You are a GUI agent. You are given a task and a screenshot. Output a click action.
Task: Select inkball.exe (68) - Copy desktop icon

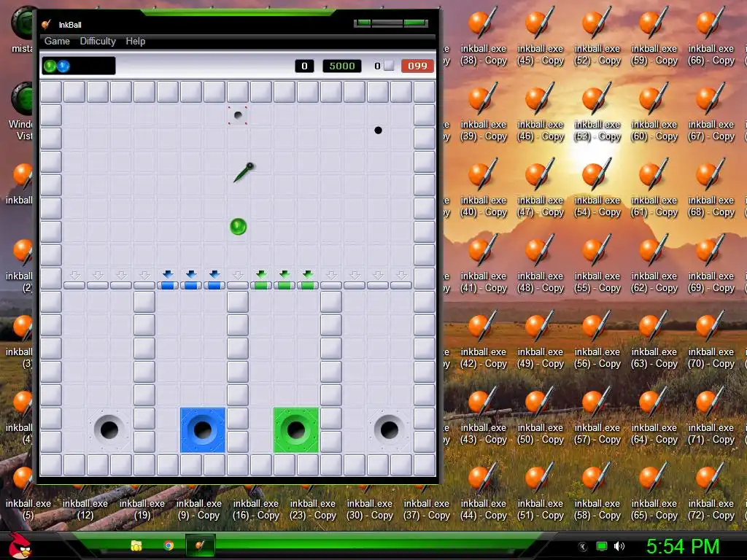(x=711, y=186)
